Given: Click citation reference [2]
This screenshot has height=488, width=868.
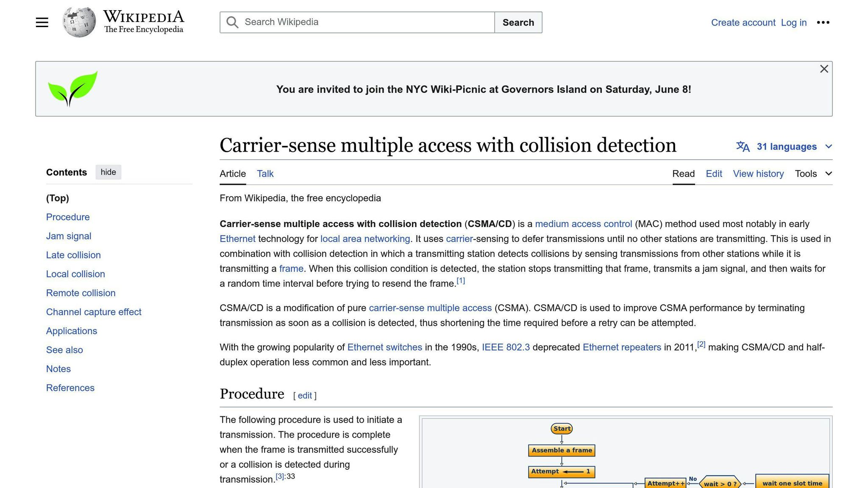Looking at the screenshot, I should 701,344.
